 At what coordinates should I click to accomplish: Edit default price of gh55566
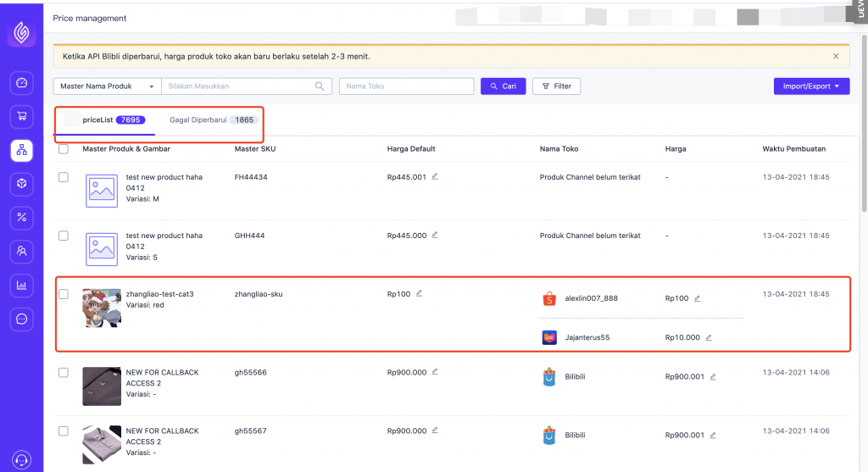435,372
